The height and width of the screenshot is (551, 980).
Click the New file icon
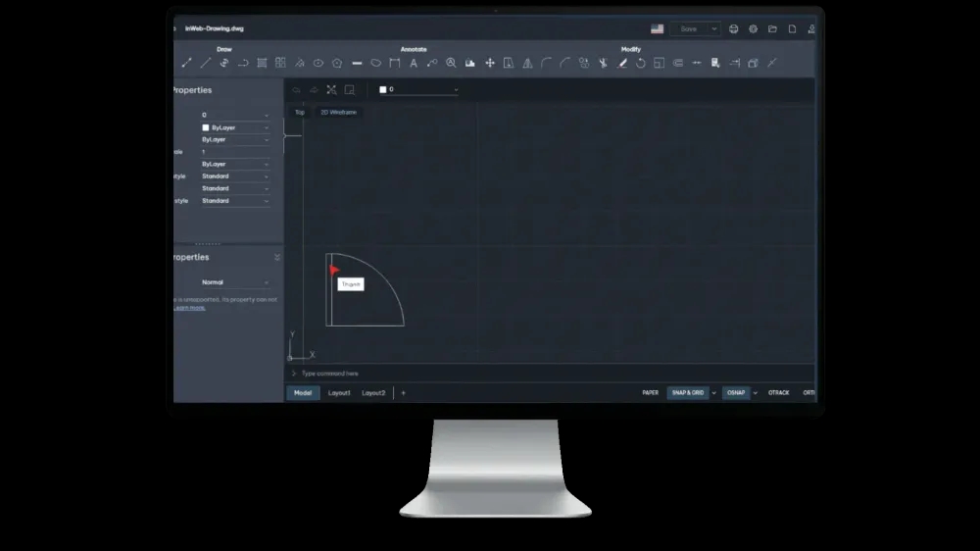[x=792, y=28]
